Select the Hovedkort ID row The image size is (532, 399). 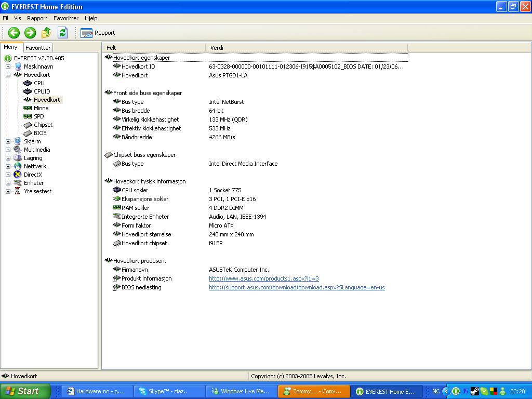coord(256,66)
